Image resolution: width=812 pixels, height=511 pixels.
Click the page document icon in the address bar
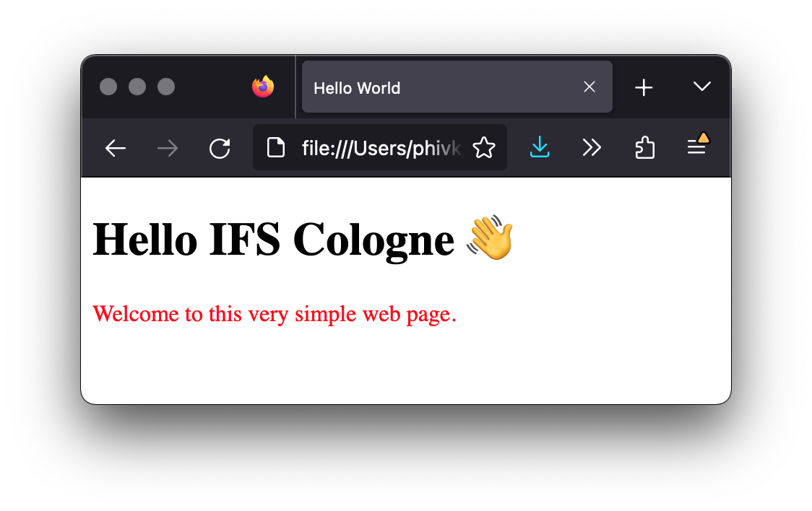275,147
